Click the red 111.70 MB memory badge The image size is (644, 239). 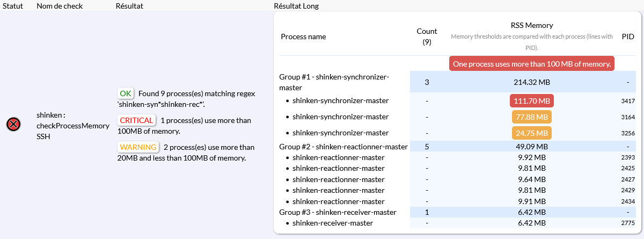click(x=531, y=101)
